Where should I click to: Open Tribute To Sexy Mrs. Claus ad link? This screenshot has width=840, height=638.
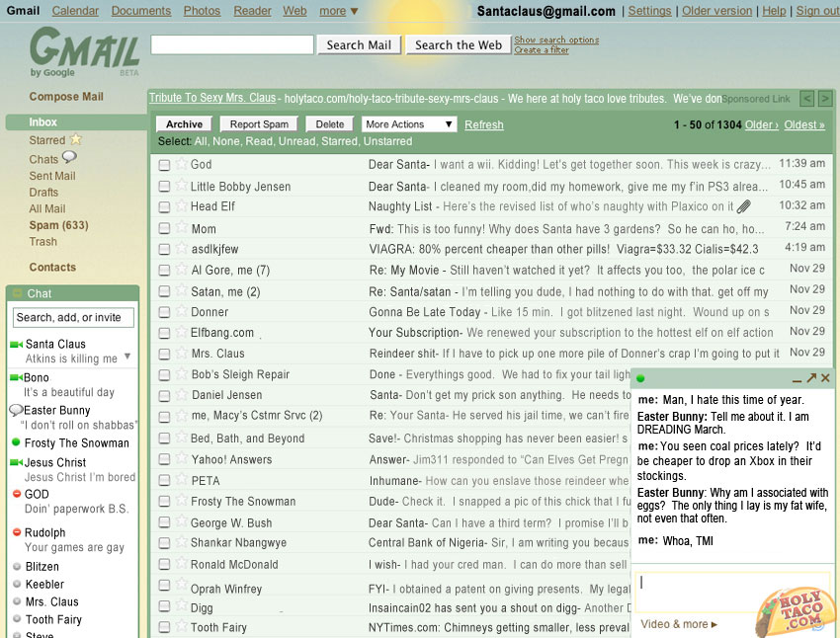point(212,98)
